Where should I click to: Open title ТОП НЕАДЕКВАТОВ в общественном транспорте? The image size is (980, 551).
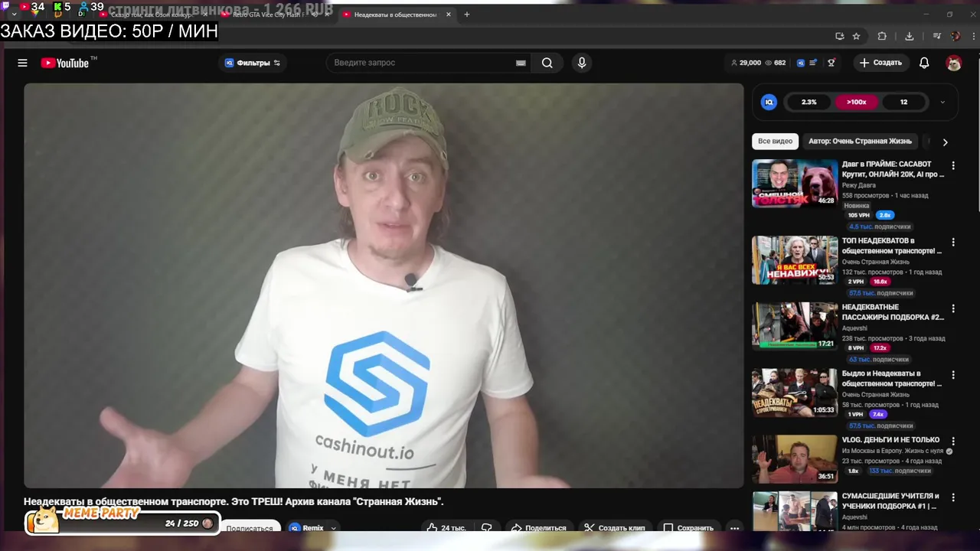(892, 246)
